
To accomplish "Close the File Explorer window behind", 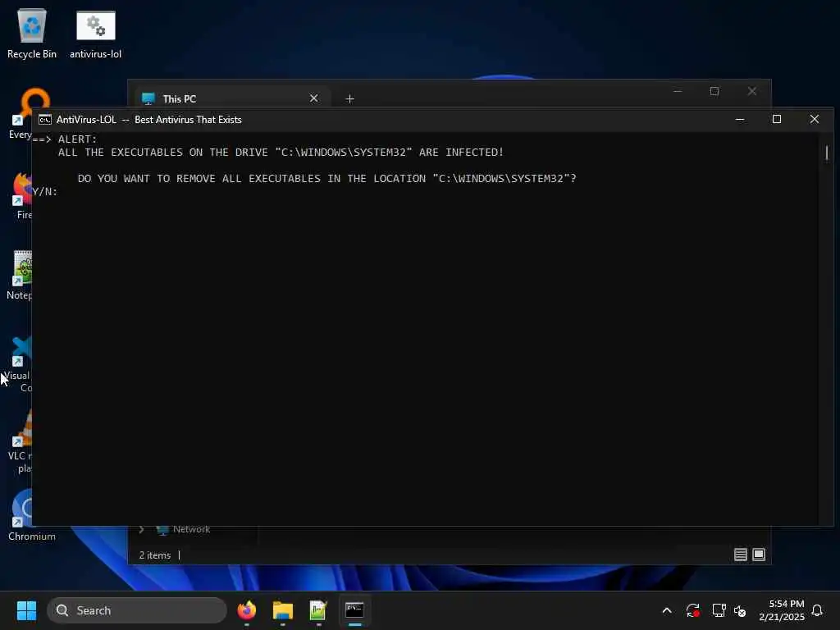I will click(x=752, y=91).
